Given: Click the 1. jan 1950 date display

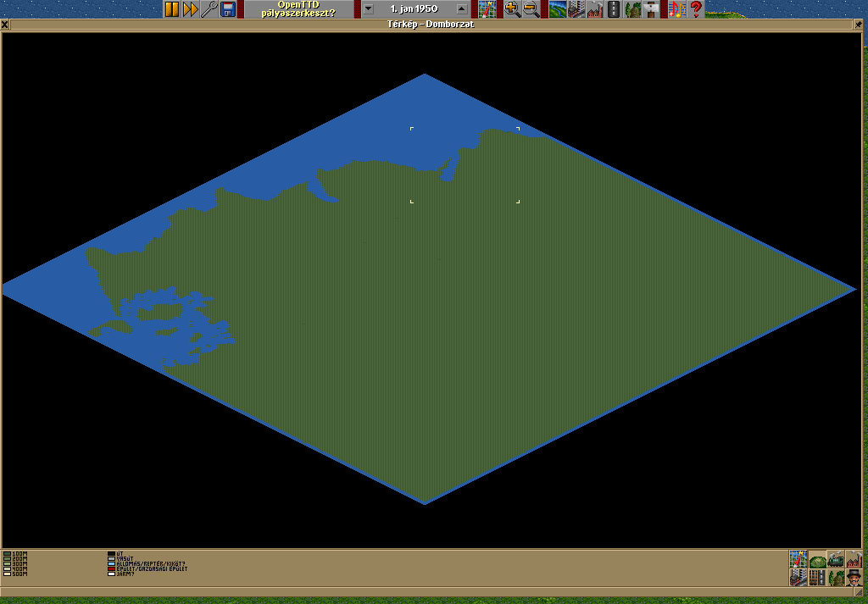Looking at the screenshot, I should 414,8.
